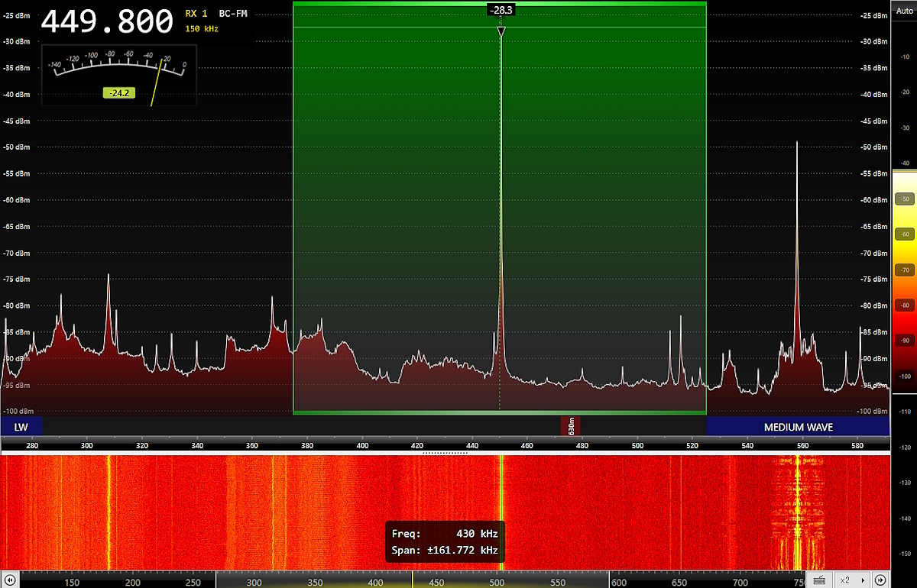Click the tuning marker triangle above the peak
The width and height of the screenshot is (917, 588).
(501, 32)
